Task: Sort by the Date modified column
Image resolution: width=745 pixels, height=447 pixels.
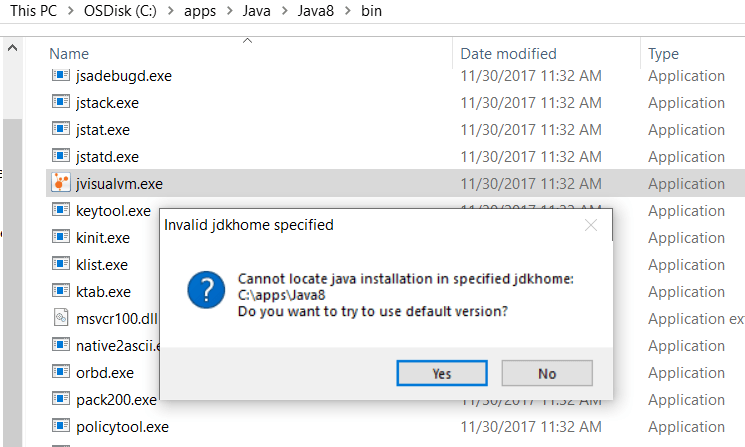Action: click(508, 54)
